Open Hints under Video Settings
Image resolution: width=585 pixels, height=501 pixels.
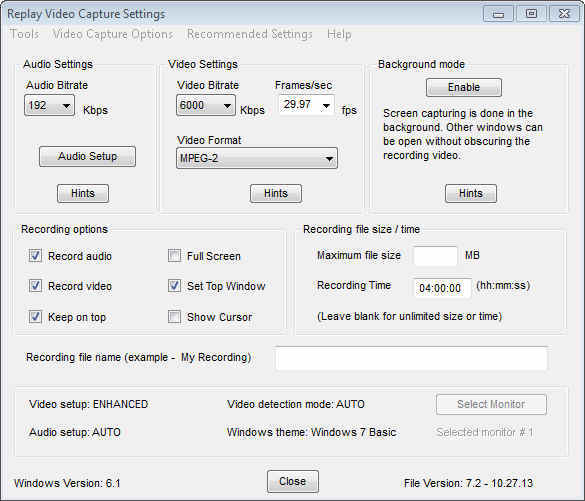(x=276, y=193)
